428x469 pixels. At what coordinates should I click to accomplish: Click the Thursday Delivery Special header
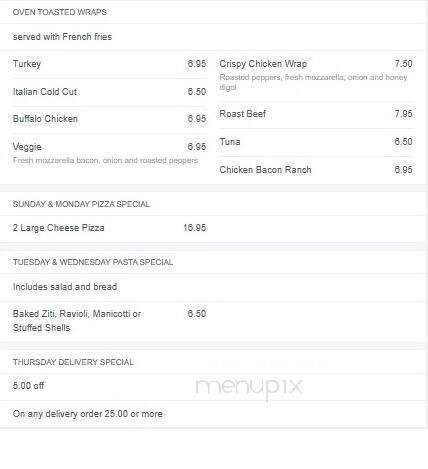73,362
